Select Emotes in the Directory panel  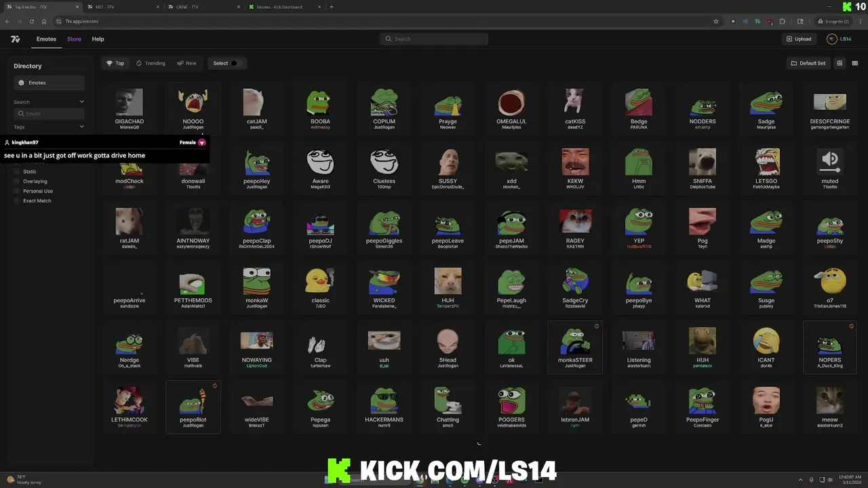[x=49, y=83]
